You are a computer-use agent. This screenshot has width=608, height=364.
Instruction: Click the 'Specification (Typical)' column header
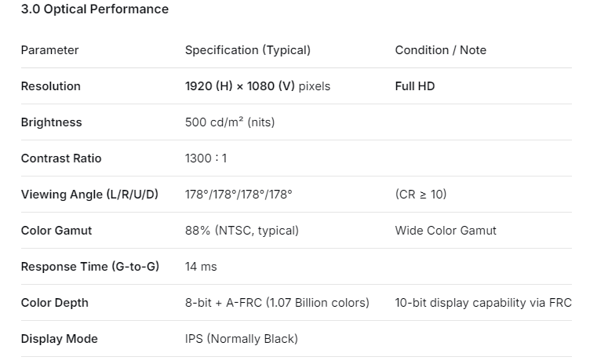pos(248,50)
